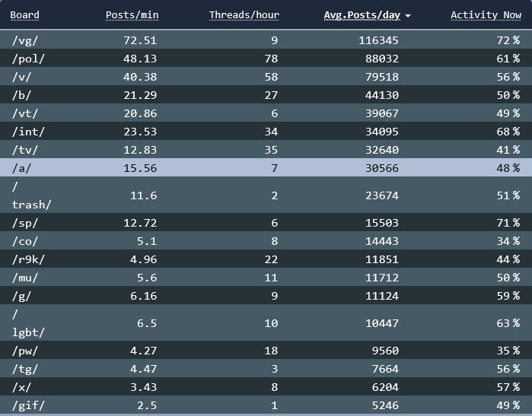Sort by Posts/min column header
The height and width of the screenshot is (416, 532).
[132, 15]
